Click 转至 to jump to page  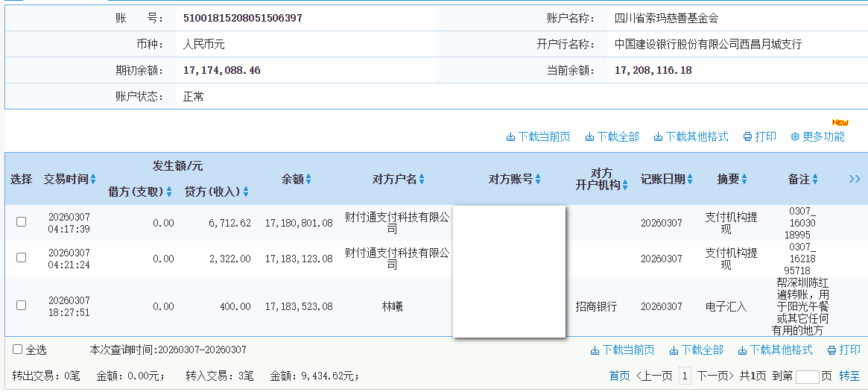(x=849, y=376)
